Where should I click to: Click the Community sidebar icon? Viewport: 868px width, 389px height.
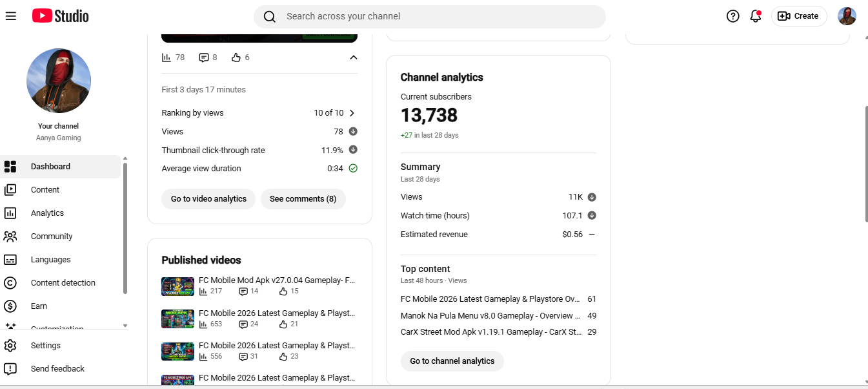(x=10, y=237)
